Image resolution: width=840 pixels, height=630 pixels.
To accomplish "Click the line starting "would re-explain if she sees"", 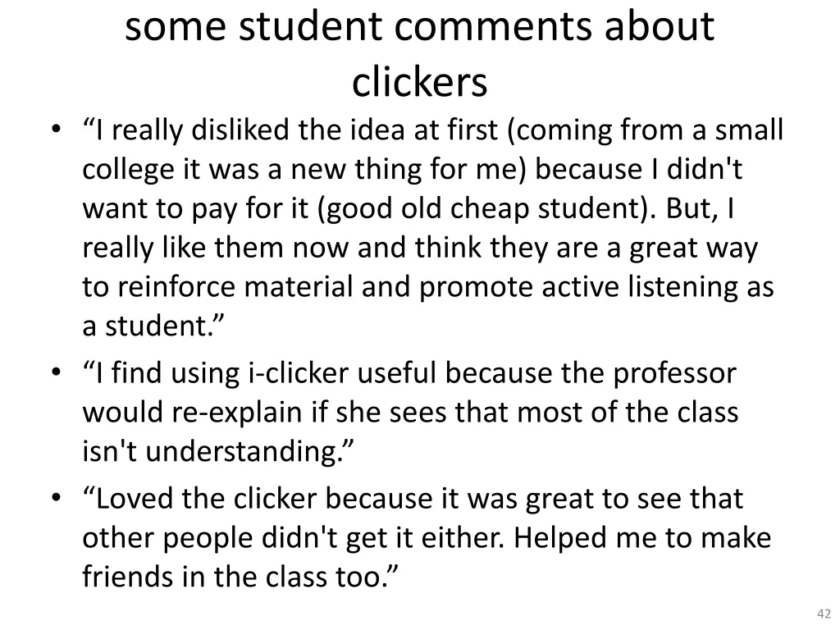I will pos(410,413).
